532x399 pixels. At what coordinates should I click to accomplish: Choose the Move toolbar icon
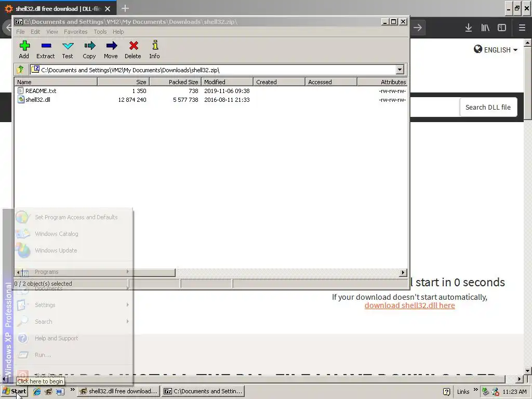click(x=111, y=49)
